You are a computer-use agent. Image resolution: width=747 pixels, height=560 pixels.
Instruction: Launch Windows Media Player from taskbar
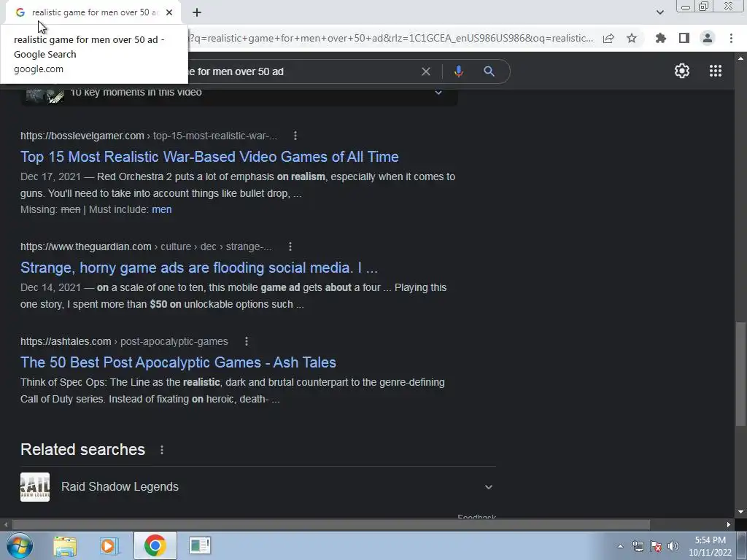click(x=109, y=545)
